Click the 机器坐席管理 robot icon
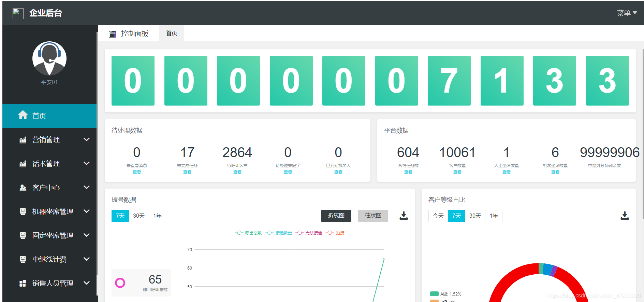The height and width of the screenshot is (302, 644). click(x=23, y=211)
